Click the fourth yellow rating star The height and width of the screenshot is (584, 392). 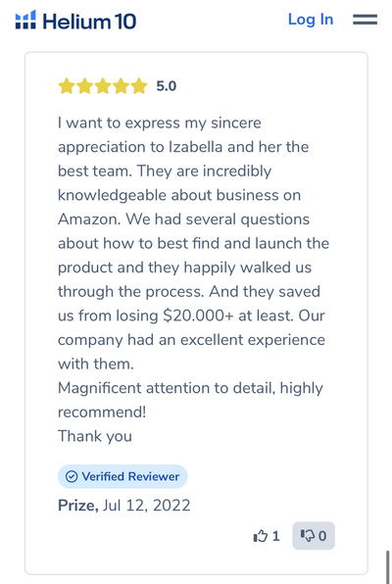(122, 86)
